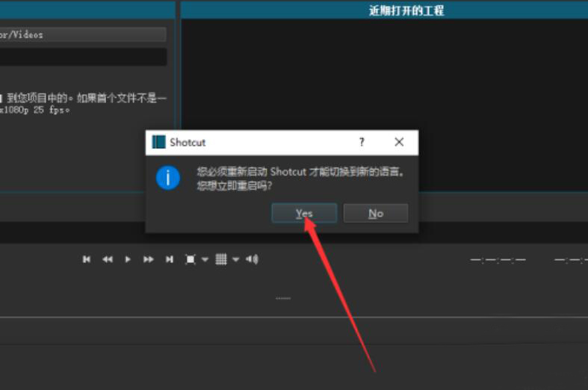Click the blue info icon in the dialog
Image resolution: width=588 pixels, height=390 pixels.
coord(168,178)
